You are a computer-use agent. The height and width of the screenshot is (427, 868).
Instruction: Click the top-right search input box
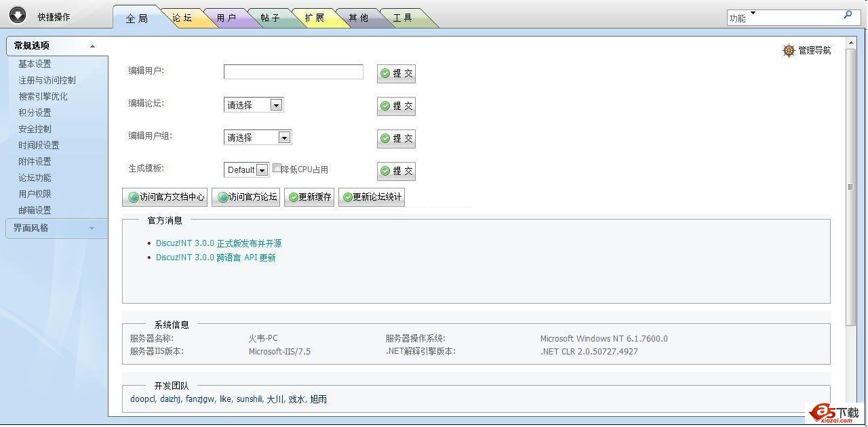(x=793, y=18)
